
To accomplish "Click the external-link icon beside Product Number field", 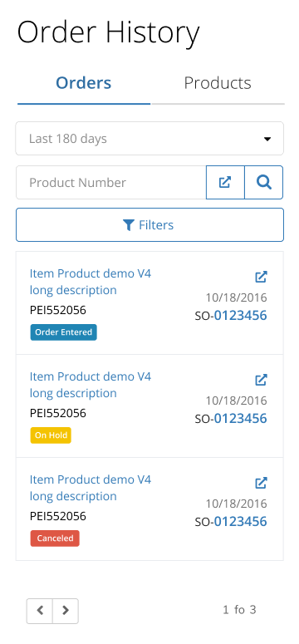I will pos(225,182).
